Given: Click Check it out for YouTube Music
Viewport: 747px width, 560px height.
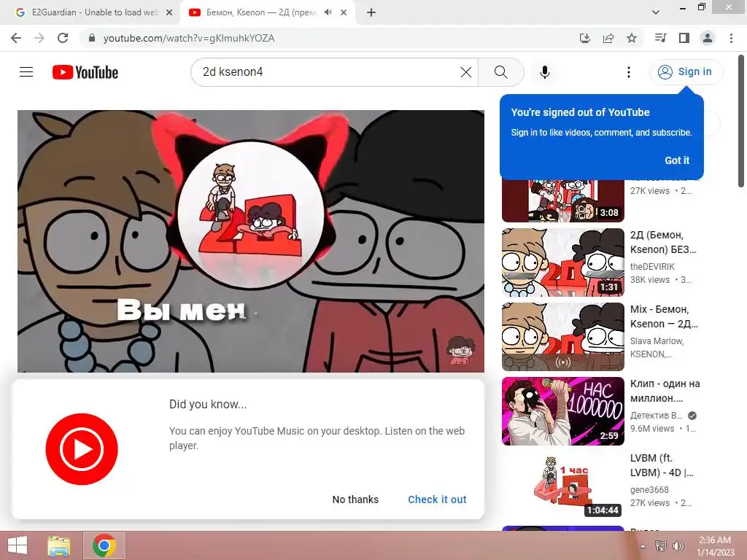Looking at the screenshot, I should (437, 499).
